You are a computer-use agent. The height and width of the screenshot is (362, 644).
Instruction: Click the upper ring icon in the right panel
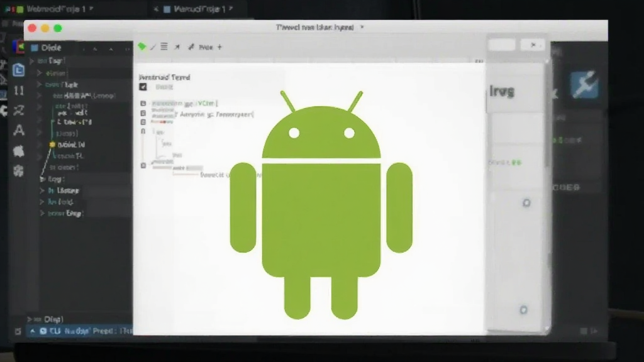526,203
